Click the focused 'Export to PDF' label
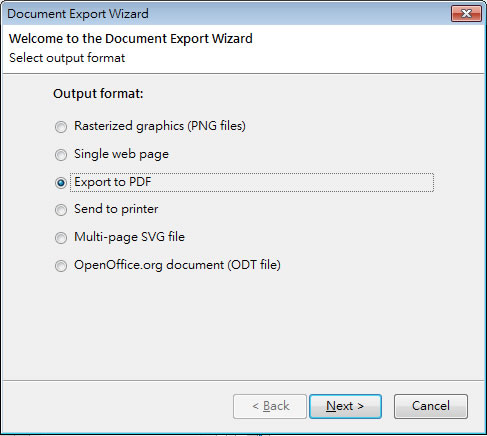Screen dimensions: 487x436 113,182
